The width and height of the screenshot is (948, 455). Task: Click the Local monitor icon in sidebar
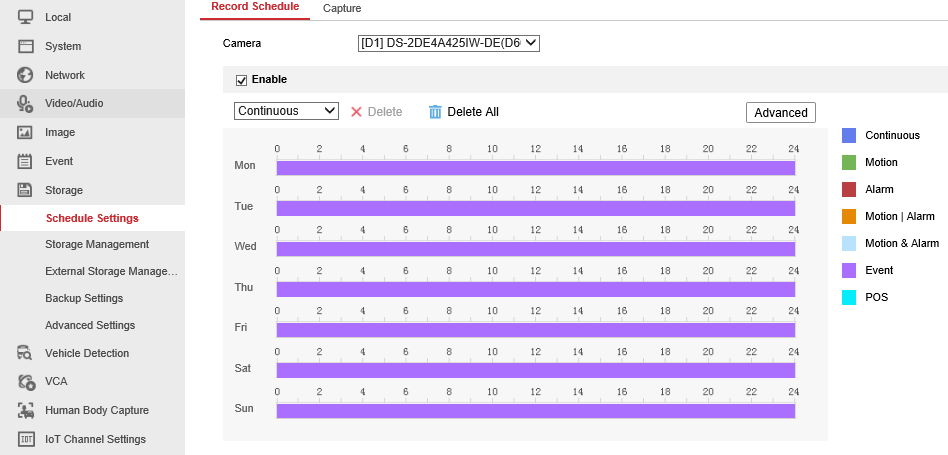point(26,17)
